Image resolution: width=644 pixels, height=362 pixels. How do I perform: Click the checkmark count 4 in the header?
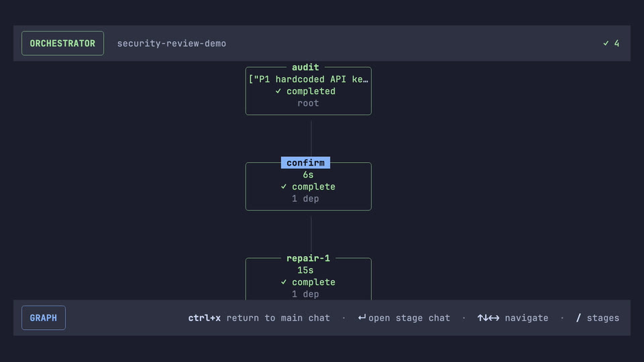[x=611, y=43]
